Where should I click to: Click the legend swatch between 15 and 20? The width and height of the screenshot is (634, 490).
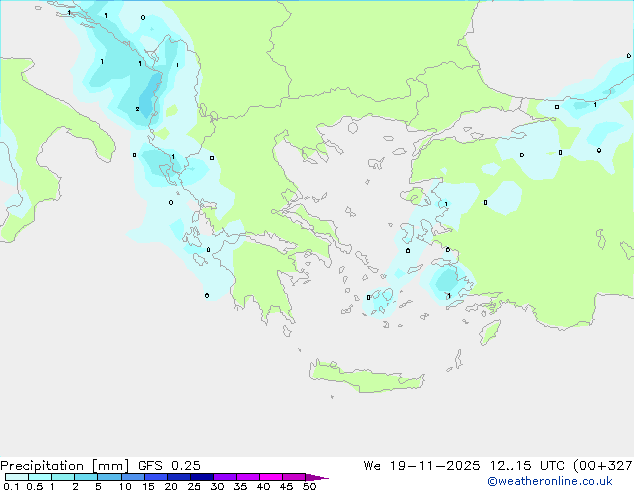[x=155, y=477]
